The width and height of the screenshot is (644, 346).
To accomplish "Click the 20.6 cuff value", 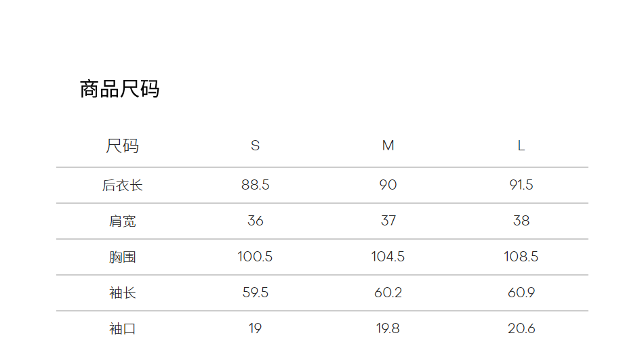I will [x=521, y=329].
